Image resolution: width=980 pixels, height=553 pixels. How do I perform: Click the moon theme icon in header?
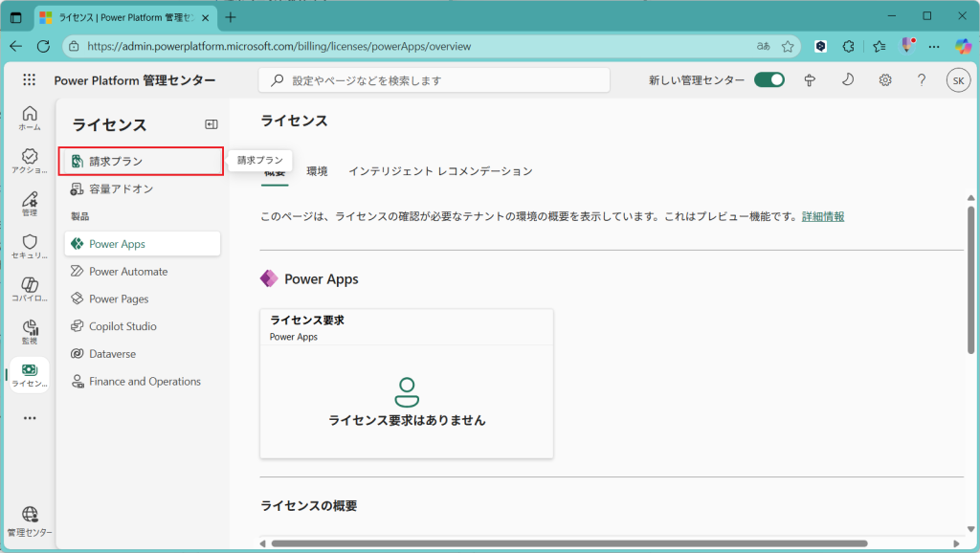pos(848,80)
